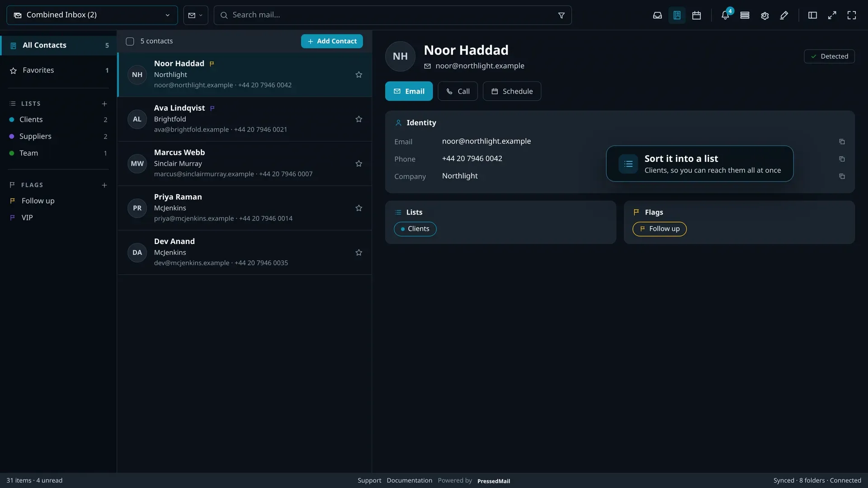Enter fullscreen with the corner brackets icon
The height and width of the screenshot is (488, 868).
851,15
